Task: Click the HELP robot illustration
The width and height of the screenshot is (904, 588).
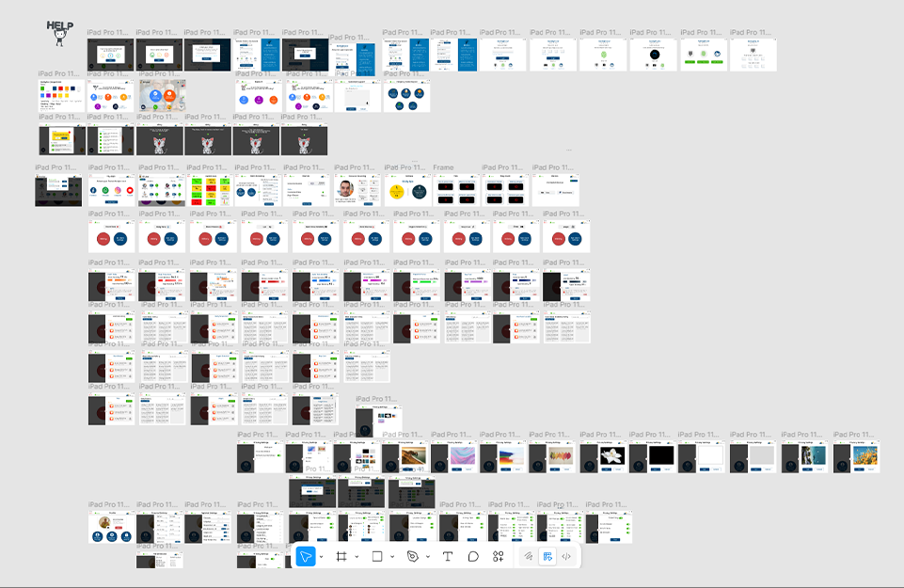Action: (x=60, y=33)
